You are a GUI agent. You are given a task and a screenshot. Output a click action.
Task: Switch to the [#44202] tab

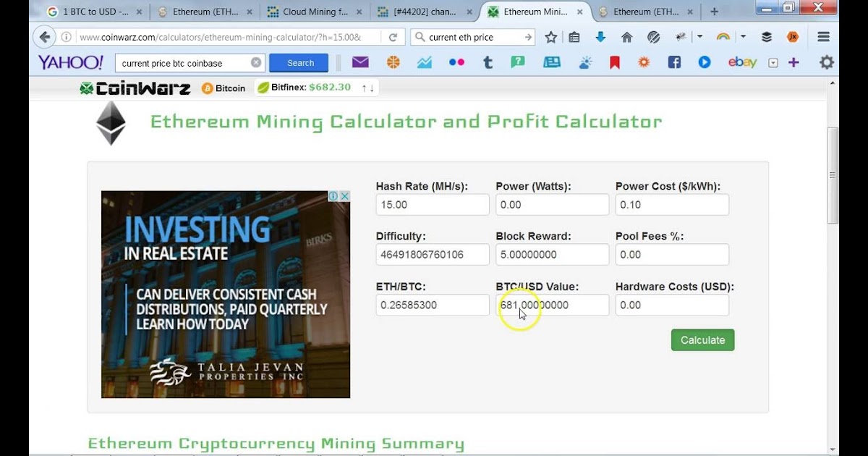point(425,12)
